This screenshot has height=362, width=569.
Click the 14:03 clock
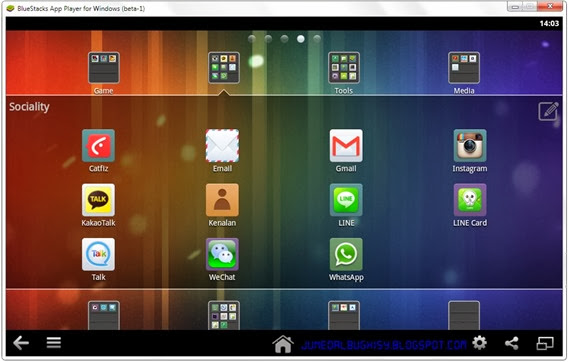pyautogui.click(x=549, y=24)
